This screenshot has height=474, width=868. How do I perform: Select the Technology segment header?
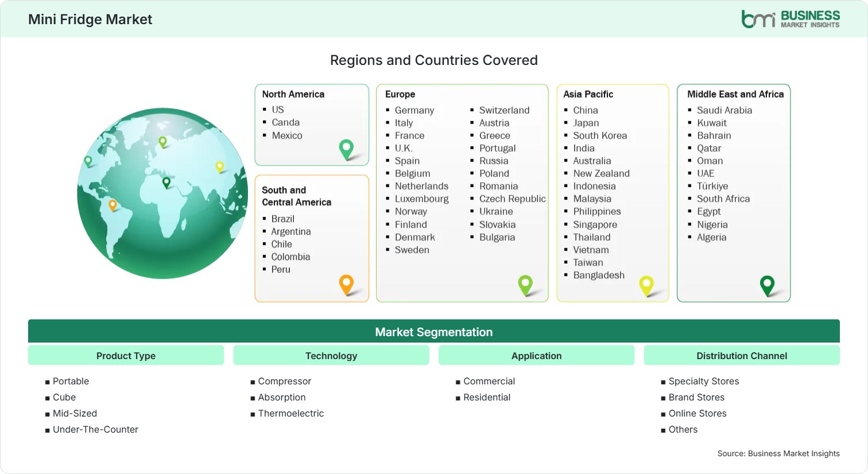pyautogui.click(x=331, y=356)
